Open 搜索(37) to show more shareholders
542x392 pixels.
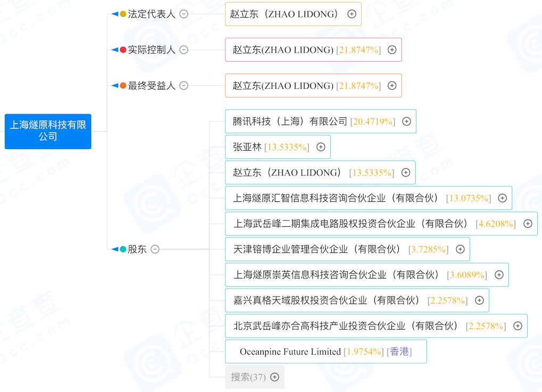point(254,377)
